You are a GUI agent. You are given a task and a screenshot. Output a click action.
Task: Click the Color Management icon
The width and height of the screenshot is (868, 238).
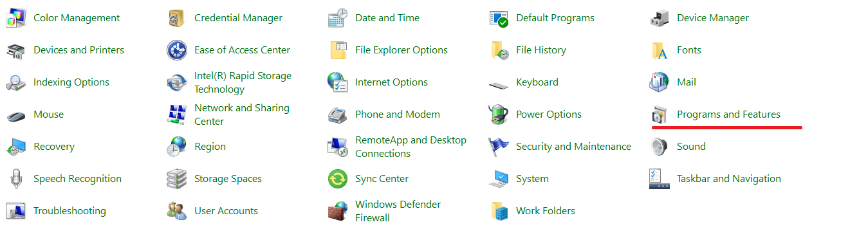[15, 18]
